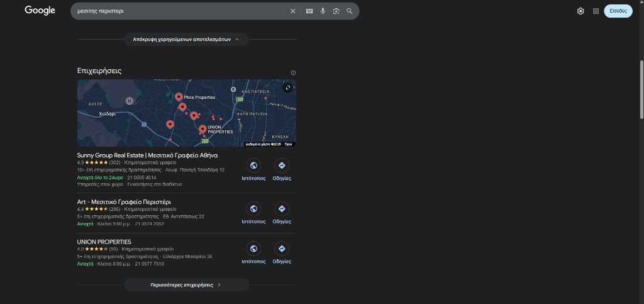The image size is (644, 304).
Task: Click the search input field
Action: 180,11
